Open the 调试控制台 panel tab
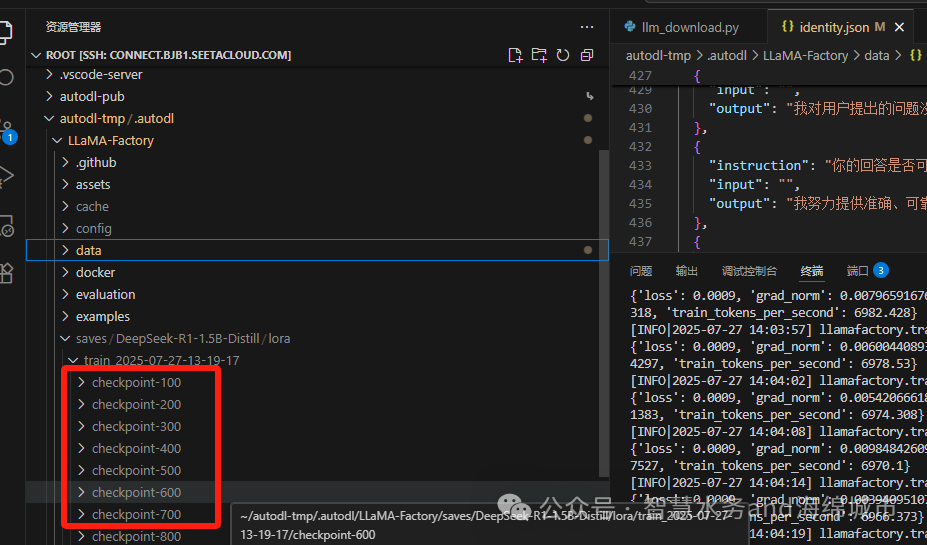The width and height of the screenshot is (927, 545). (749, 271)
